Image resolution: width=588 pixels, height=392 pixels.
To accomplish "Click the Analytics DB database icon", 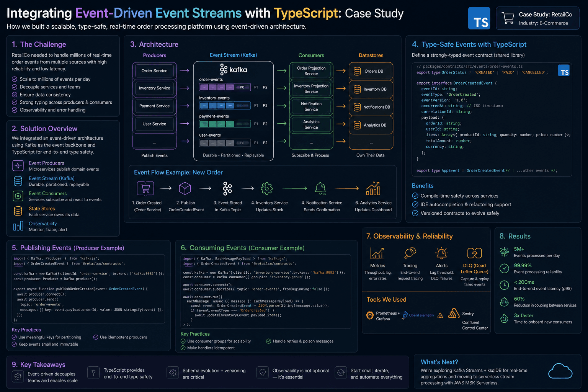I will pyautogui.click(x=357, y=125).
